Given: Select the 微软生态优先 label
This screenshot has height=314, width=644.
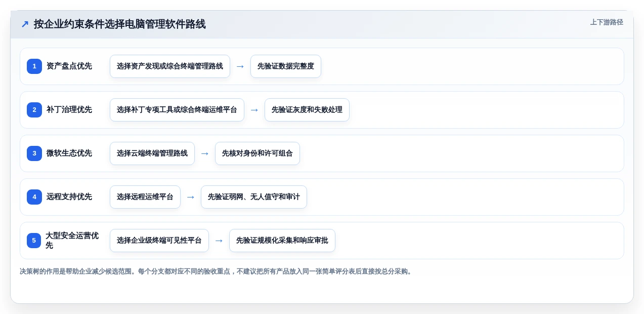Looking at the screenshot, I should [x=69, y=153].
